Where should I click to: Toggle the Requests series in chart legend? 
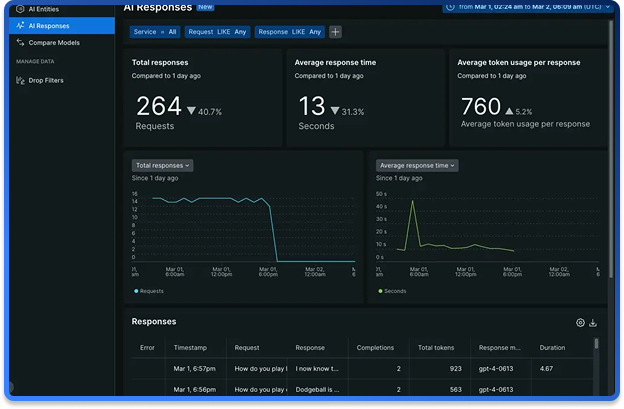point(149,291)
